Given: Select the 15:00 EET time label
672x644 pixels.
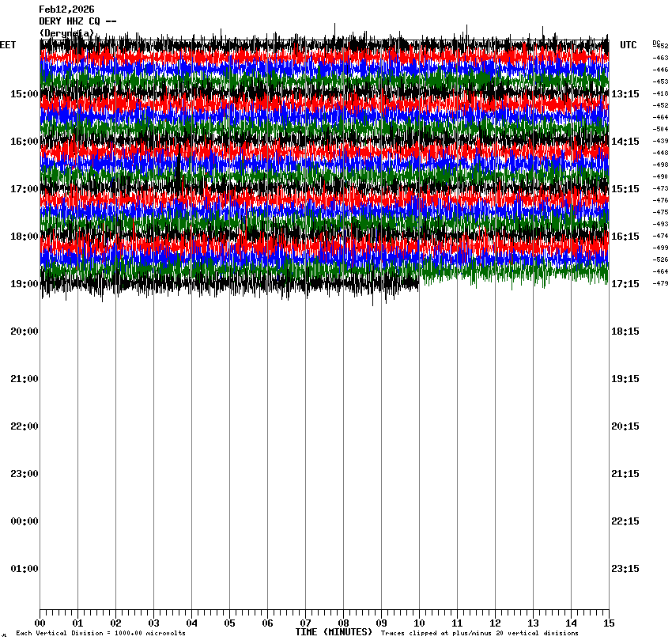Looking at the screenshot, I should pyautogui.click(x=24, y=94).
